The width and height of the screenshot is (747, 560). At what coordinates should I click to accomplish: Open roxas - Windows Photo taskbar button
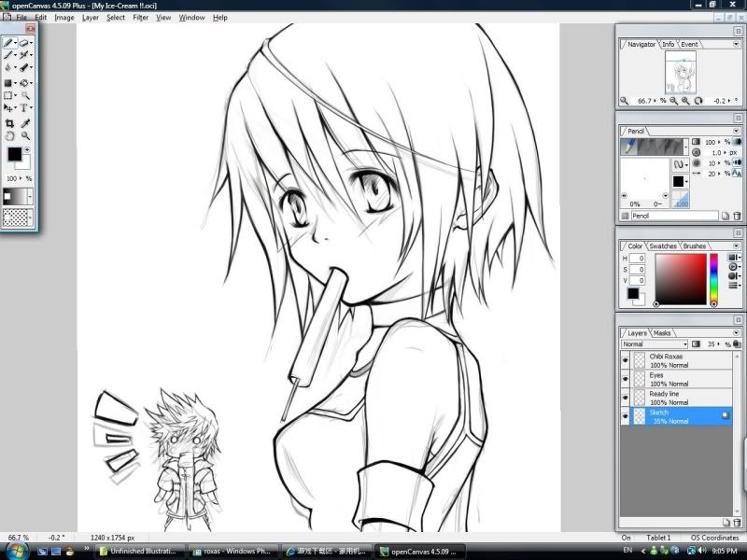(233, 551)
